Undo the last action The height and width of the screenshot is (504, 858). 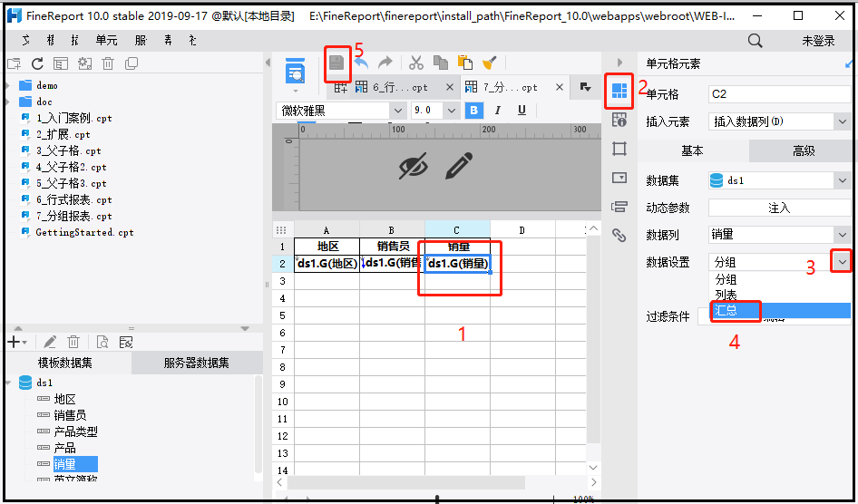coord(361,63)
